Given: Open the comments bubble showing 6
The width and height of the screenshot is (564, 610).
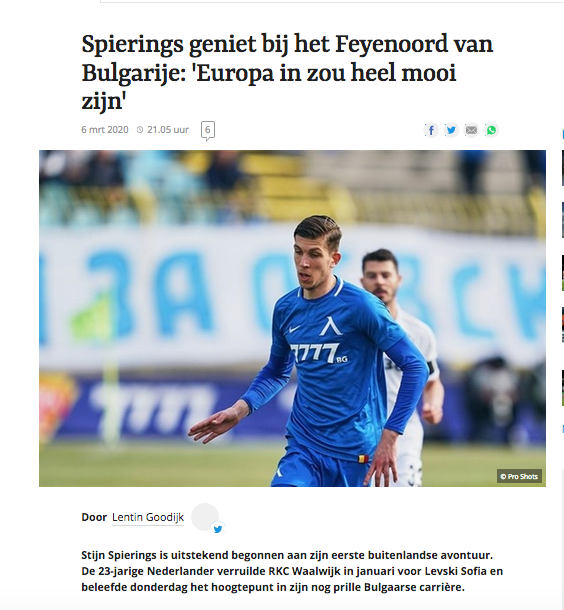Looking at the screenshot, I should [208, 130].
